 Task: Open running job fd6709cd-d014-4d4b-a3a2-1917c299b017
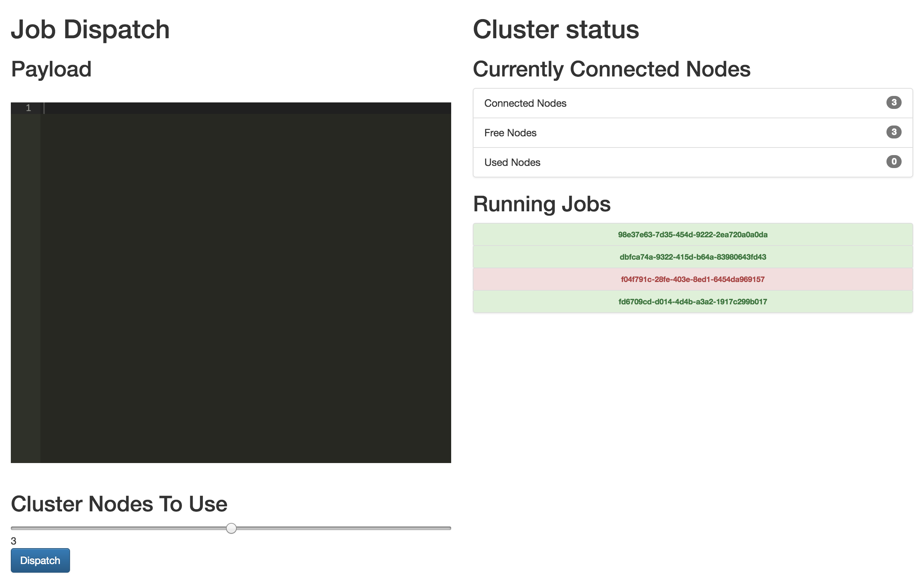pos(692,301)
